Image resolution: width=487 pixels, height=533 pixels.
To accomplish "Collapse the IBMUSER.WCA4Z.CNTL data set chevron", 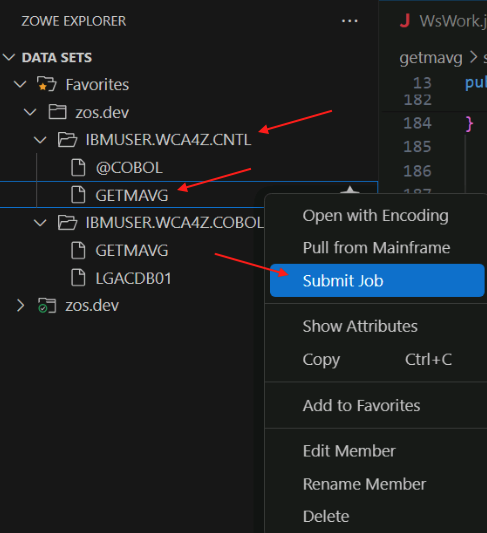I will pyautogui.click(x=40, y=140).
